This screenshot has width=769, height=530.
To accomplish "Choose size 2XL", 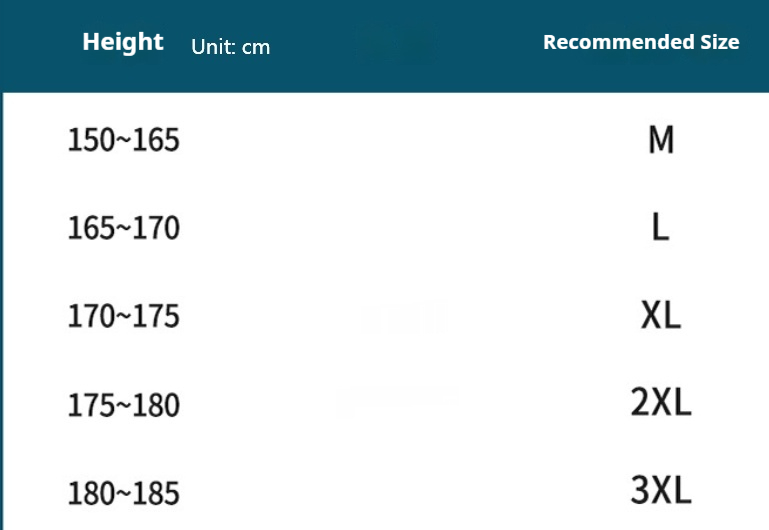I will point(661,402).
